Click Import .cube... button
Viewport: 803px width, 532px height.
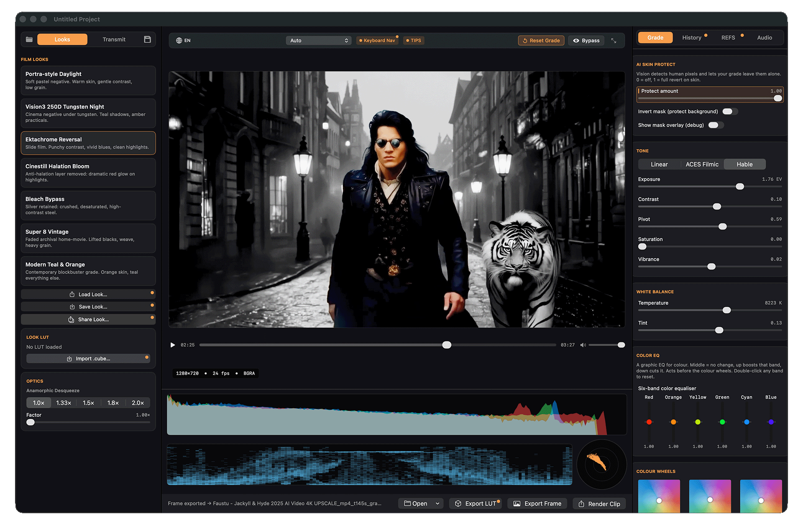pos(88,359)
